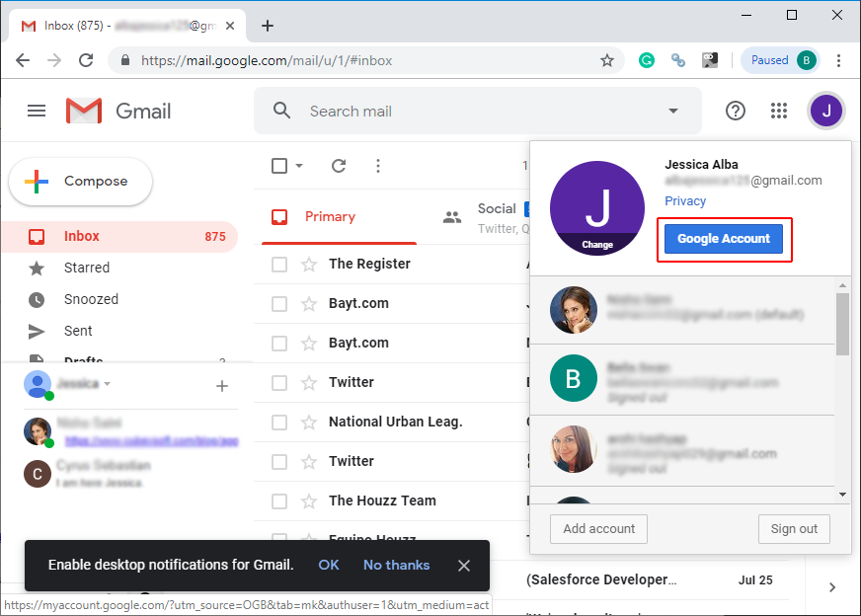This screenshot has height=616, width=861.
Task: Show search options dropdown arrow
Action: [x=672, y=111]
